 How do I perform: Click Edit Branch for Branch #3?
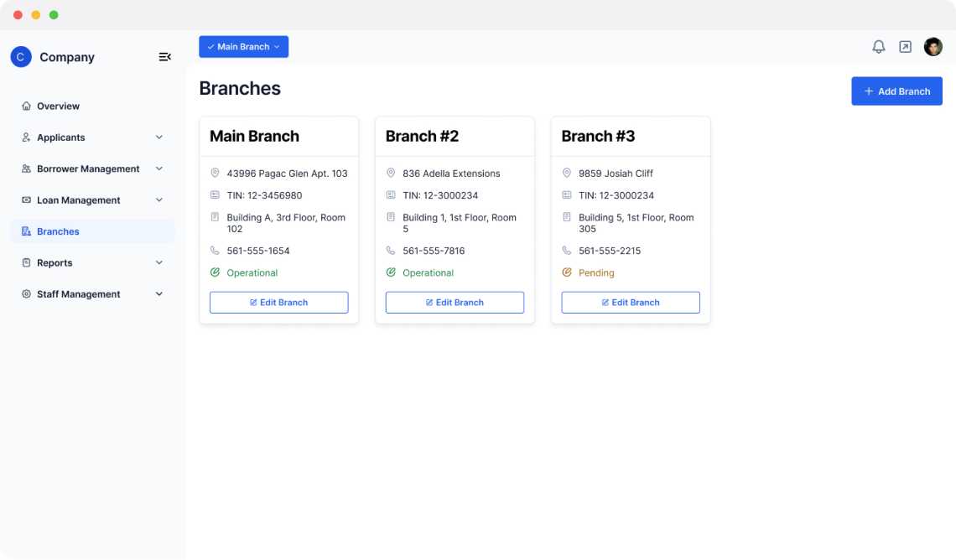click(631, 303)
